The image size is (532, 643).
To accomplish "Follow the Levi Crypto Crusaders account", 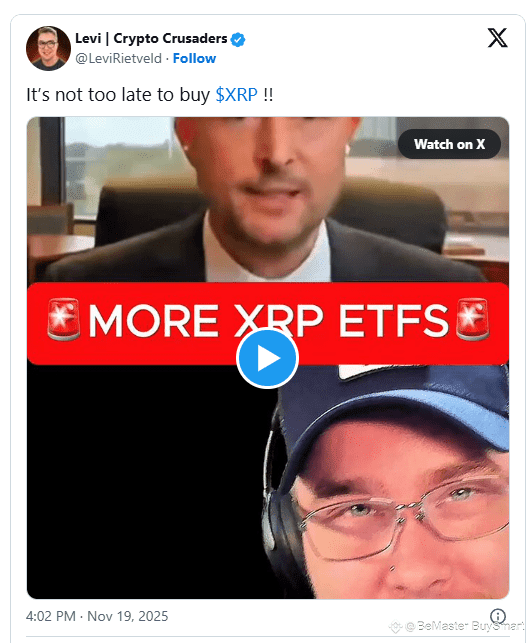I will coord(194,58).
